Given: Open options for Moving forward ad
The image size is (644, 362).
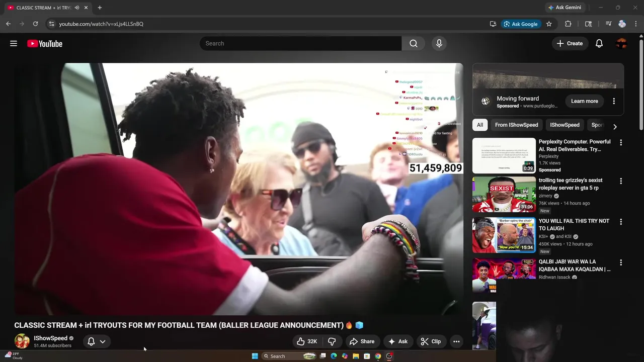Looking at the screenshot, I should point(614,101).
